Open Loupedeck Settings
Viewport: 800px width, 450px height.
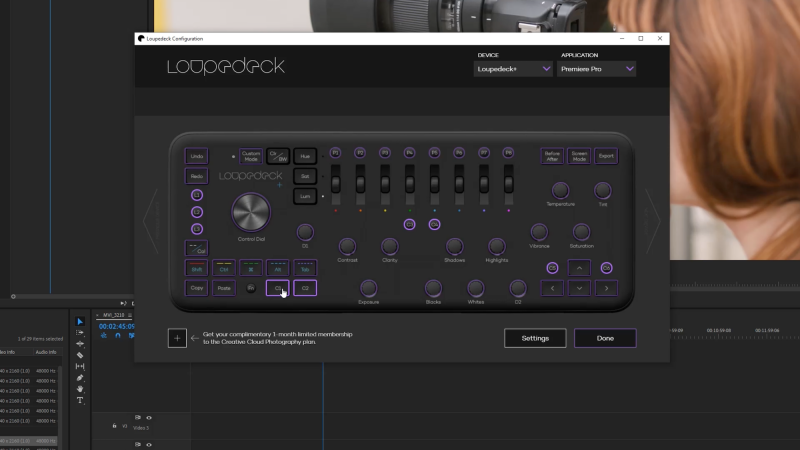[x=535, y=338]
